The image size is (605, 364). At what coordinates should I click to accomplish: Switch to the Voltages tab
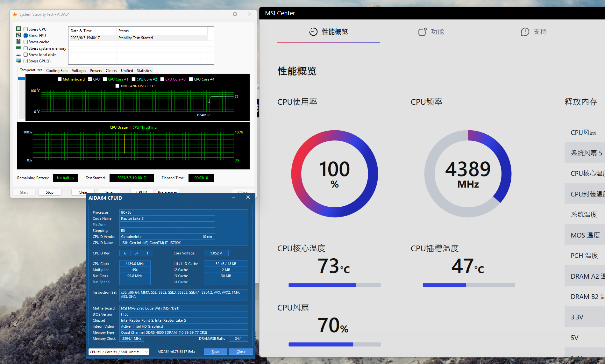tap(79, 71)
